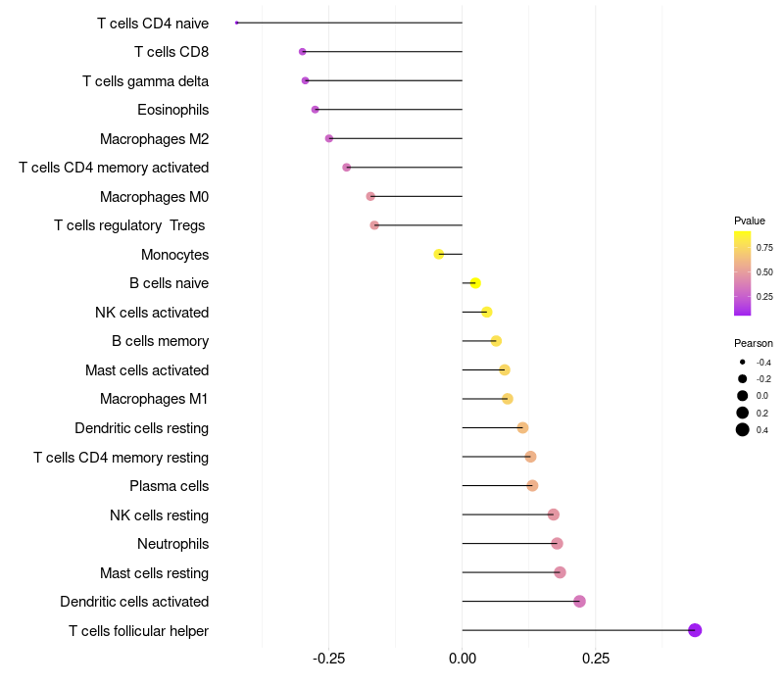784x686 pixels.
Task: Select the Monocytes yellow data point
Action: coord(438,254)
